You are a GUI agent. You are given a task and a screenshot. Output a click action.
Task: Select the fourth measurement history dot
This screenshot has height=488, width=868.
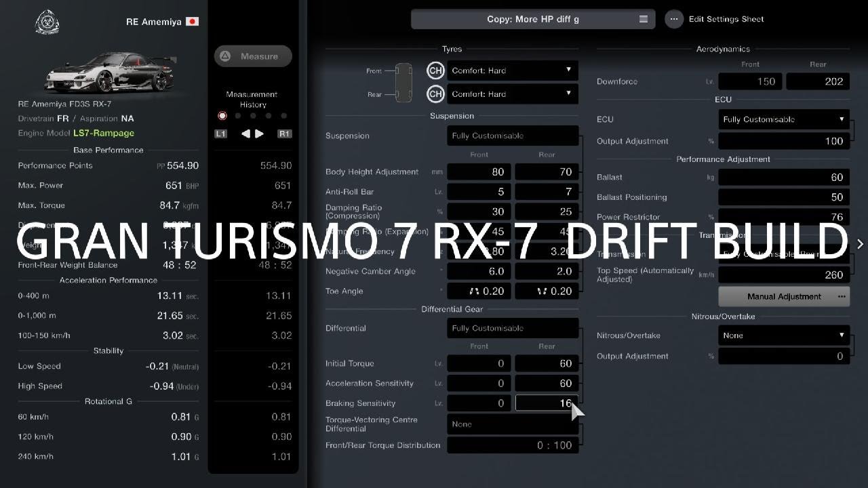click(269, 116)
